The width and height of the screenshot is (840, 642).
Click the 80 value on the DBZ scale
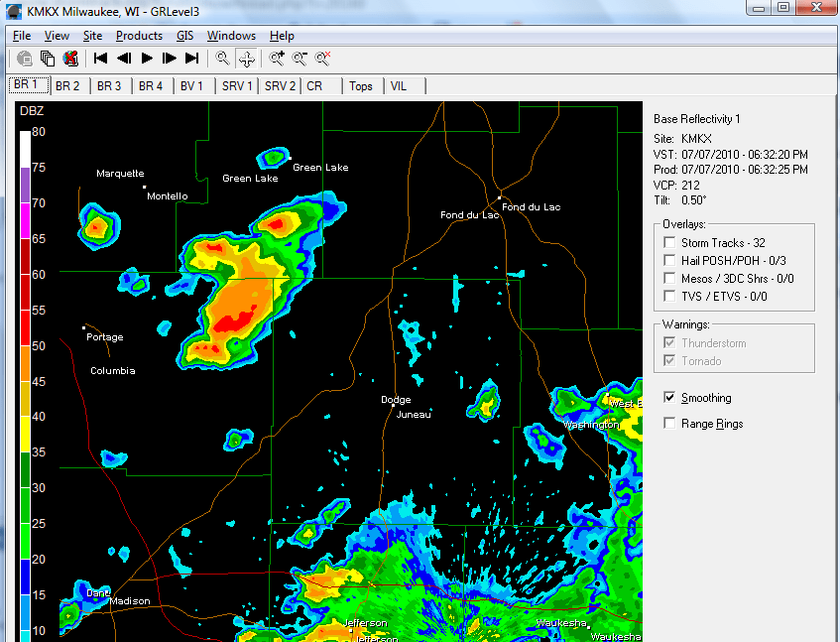click(x=39, y=132)
